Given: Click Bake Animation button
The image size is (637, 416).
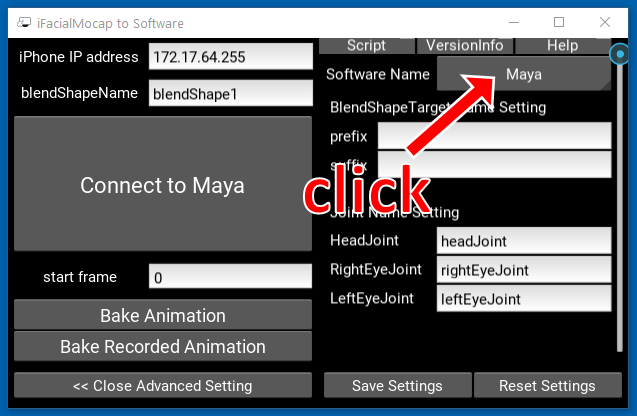Looking at the screenshot, I should (x=163, y=315).
